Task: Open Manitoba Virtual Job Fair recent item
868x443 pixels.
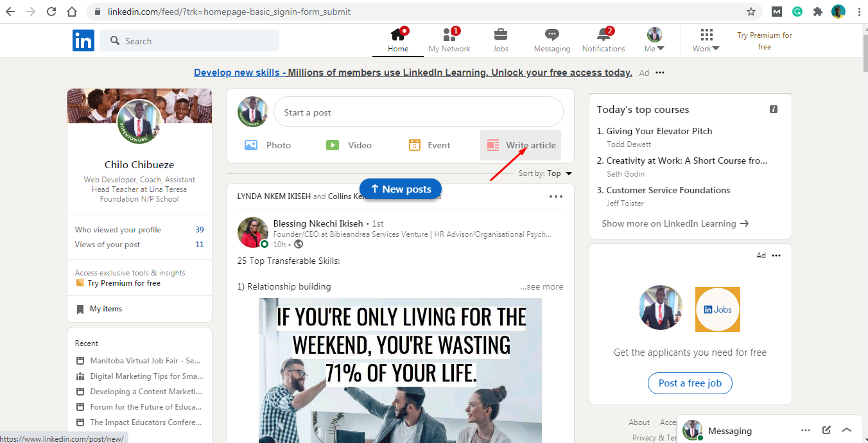Action: [x=139, y=361]
